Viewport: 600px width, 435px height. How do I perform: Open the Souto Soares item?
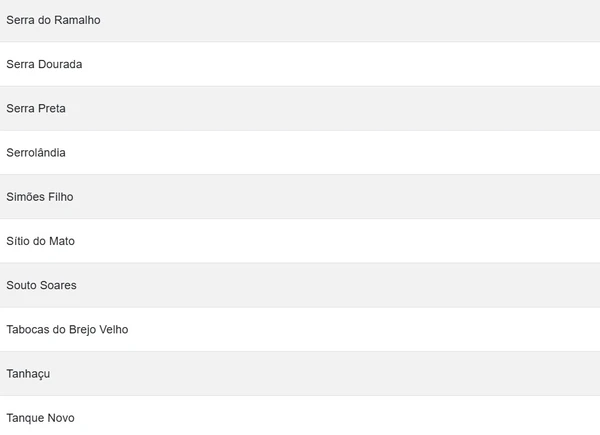[41, 285]
